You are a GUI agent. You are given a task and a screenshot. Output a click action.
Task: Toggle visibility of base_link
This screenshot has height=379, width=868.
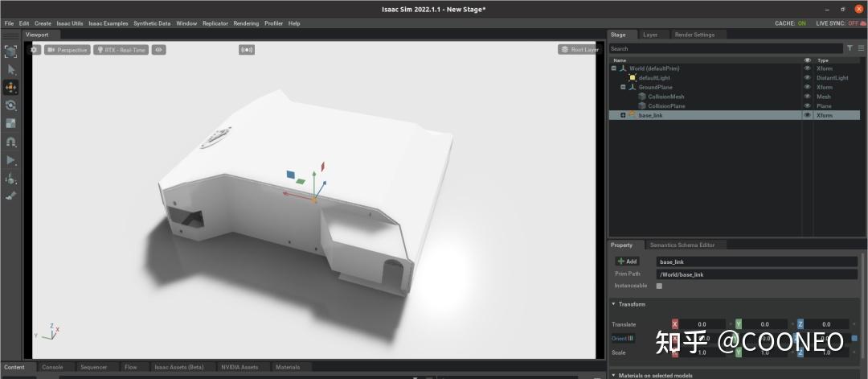point(807,115)
